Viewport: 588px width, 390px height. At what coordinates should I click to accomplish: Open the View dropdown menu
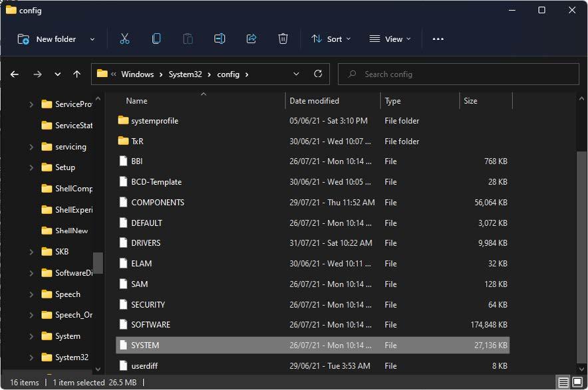[x=390, y=39]
